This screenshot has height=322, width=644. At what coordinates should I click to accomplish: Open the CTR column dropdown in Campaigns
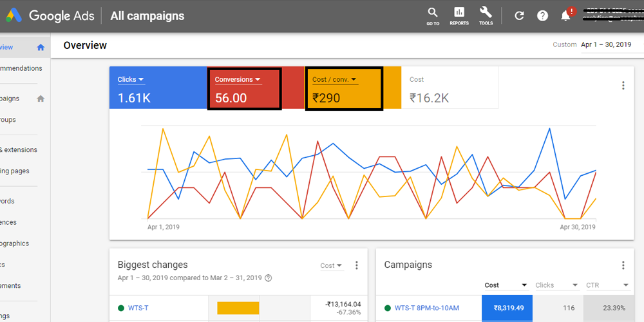(607, 285)
